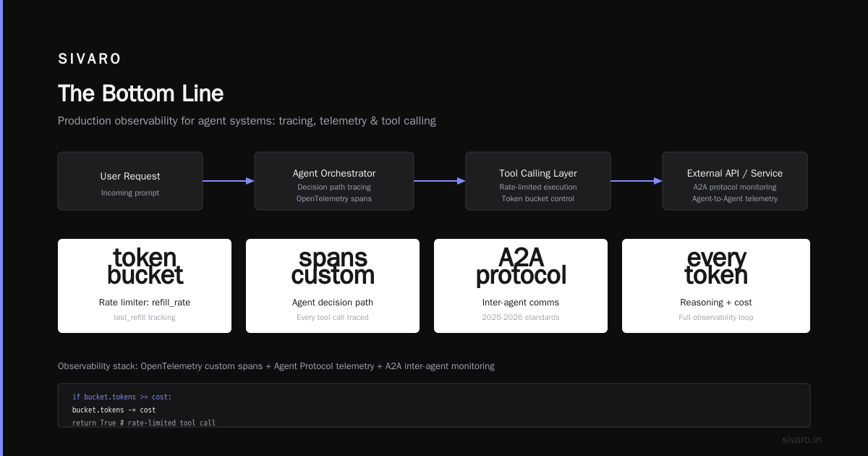Image resolution: width=868 pixels, height=456 pixels.
Task: Click the SIVARO logo text
Action: point(90,59)
